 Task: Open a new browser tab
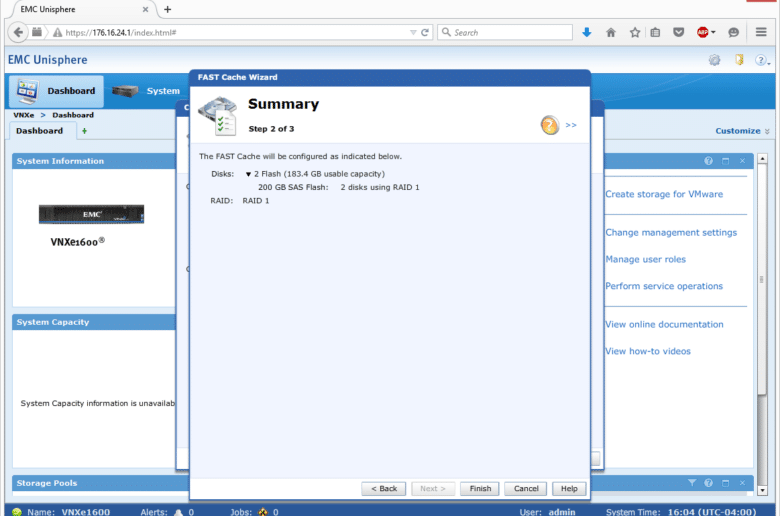tap(168, 9)
